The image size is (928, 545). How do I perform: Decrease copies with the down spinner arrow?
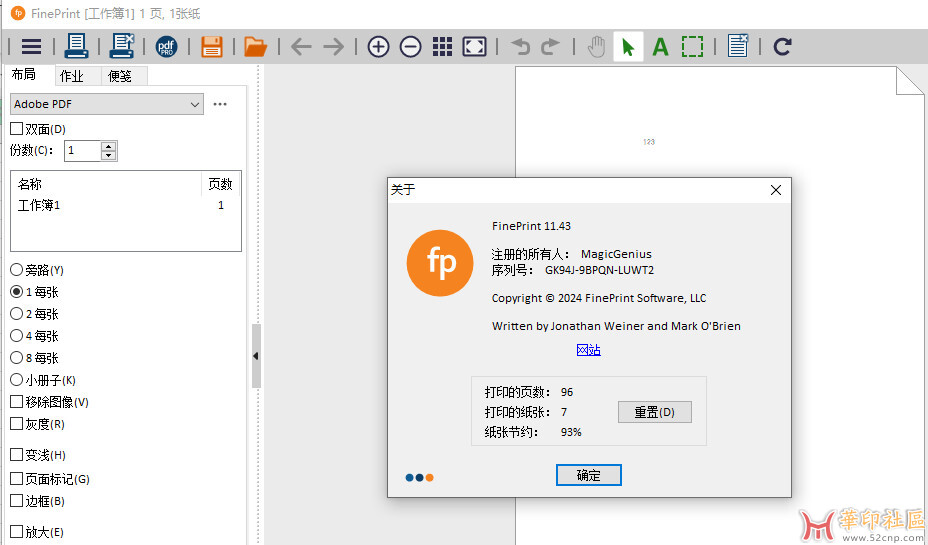108,155
